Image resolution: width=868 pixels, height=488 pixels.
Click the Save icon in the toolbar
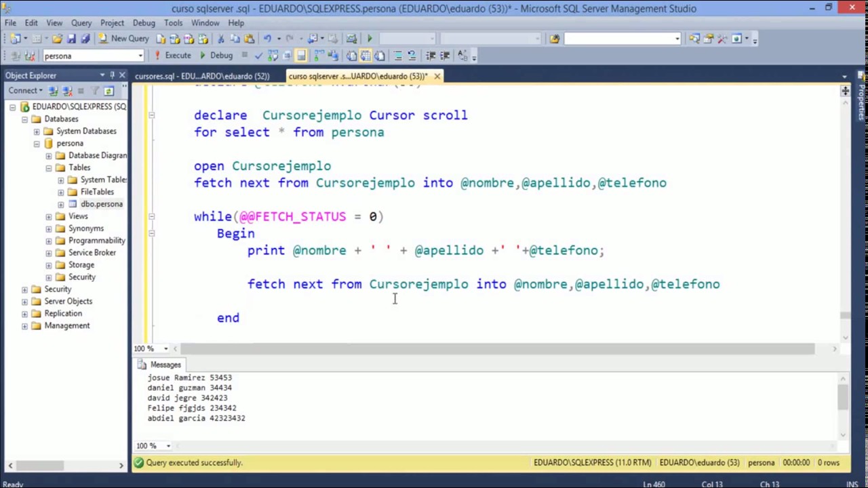[71, 39]
